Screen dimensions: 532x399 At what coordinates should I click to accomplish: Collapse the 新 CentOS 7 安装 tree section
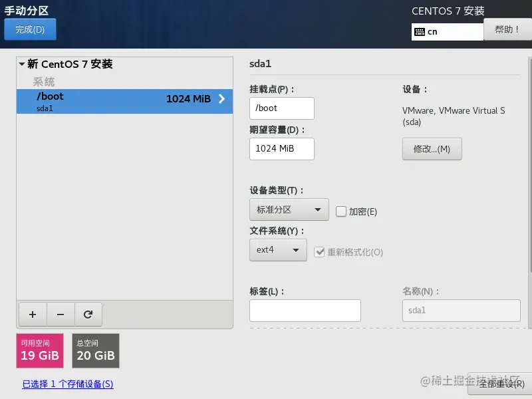pyautogui.click(x=22, y=64)
